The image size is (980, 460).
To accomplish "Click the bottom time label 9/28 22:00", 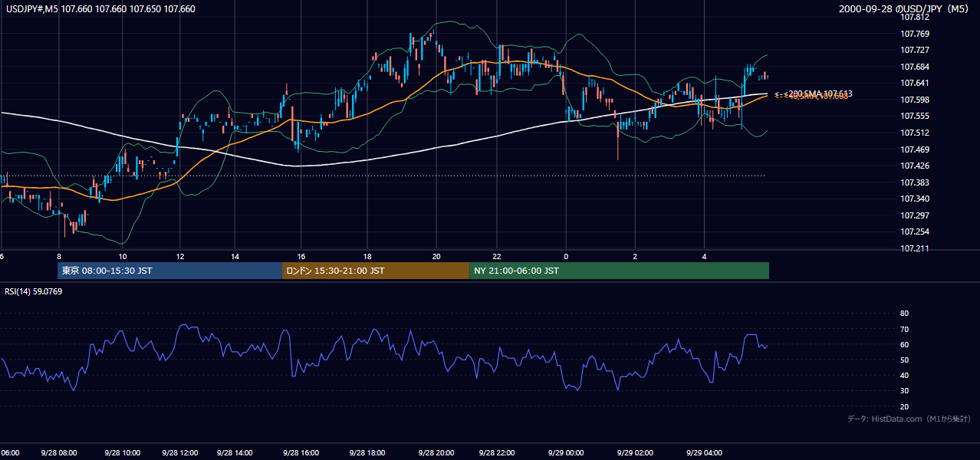I will pyautogui.click(x=497, y=453).
